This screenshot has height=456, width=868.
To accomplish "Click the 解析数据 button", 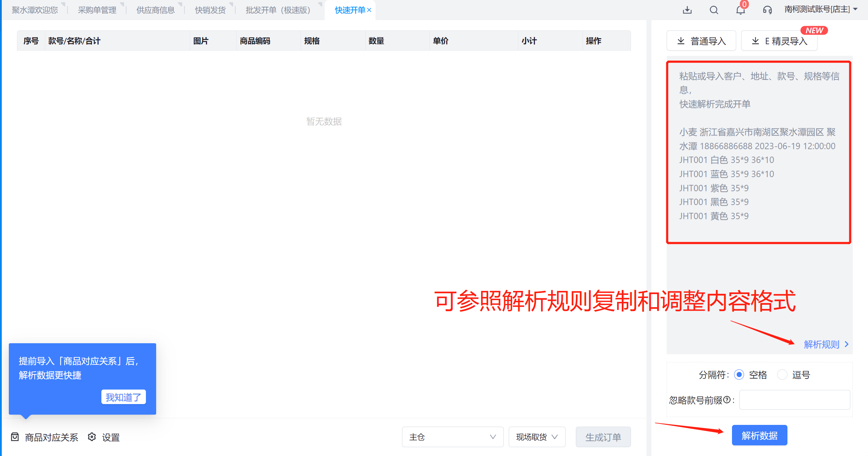I will 760,435.
